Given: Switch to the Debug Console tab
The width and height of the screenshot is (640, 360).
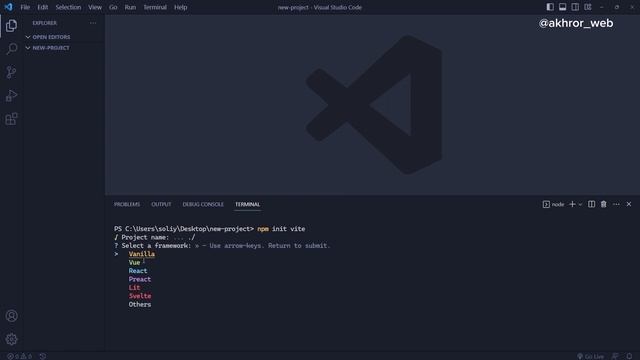Looking at the screenshot, I should click(203, 204).
